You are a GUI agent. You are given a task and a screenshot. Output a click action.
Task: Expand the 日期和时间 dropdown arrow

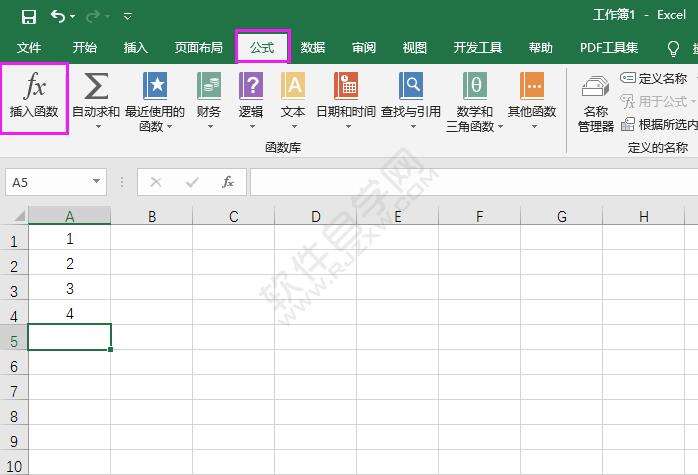point(348,126)
